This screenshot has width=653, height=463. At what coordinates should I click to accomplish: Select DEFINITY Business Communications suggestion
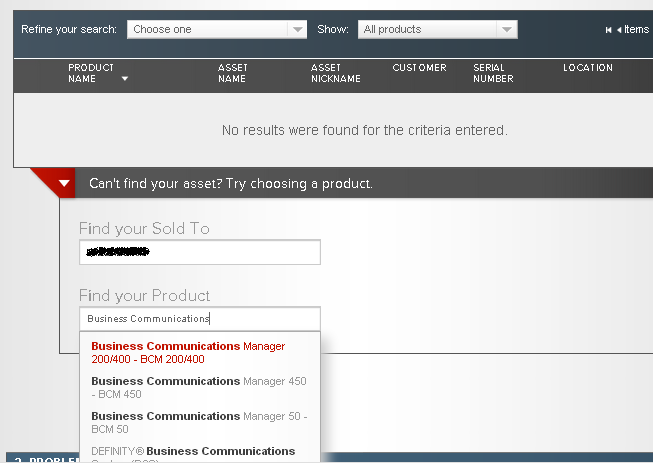pos(200,453)
